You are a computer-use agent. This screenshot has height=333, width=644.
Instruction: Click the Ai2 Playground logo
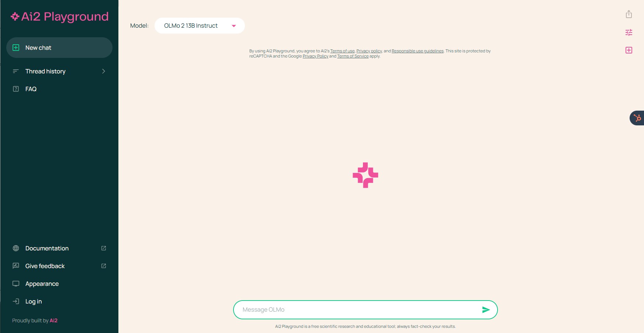[59, 17]
